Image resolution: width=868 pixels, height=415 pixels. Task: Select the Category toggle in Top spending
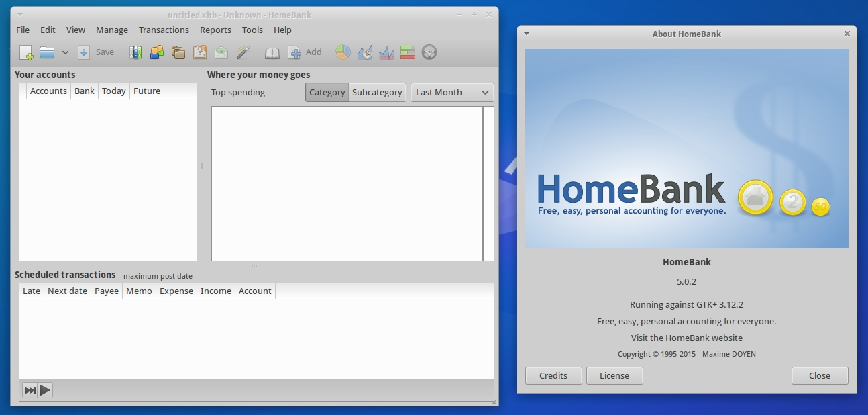327,92
